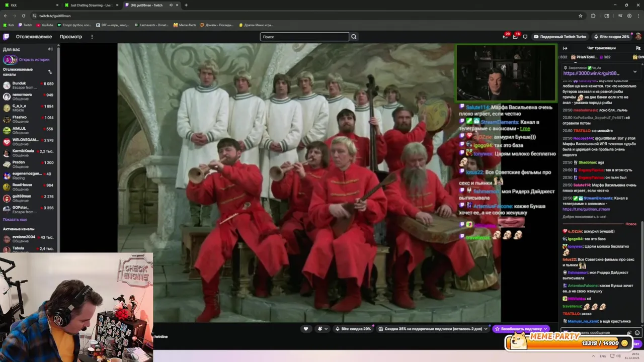The height and width of the screenshot is (362, 644).
Task: Click the ENG language indicator in taskbar
Action: pyautogui.click(x=603, y=356)
